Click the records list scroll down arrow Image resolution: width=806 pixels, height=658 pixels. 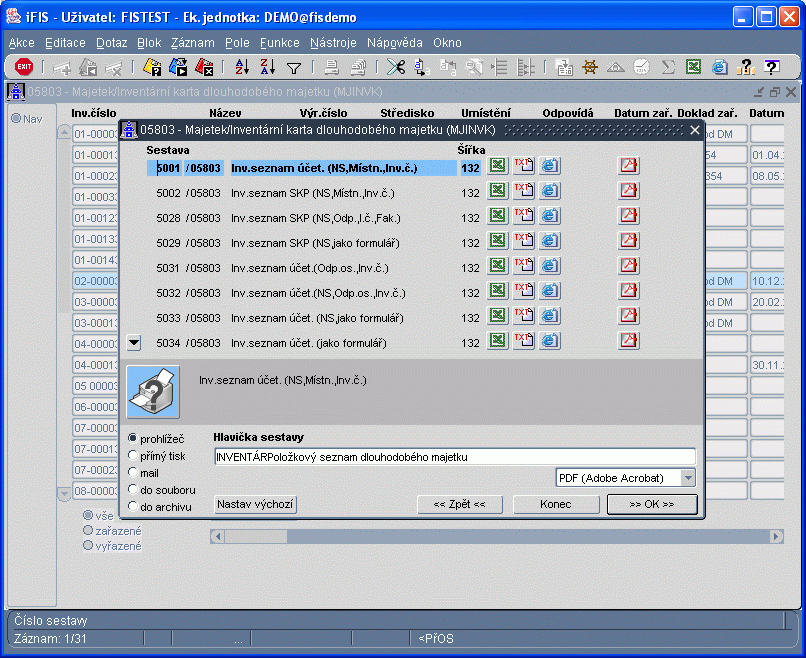[64, 494]
